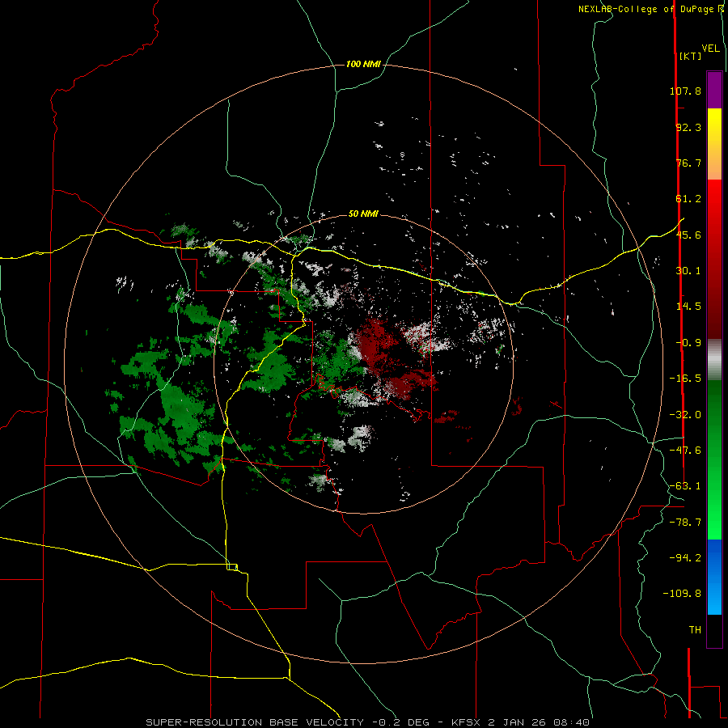Click the -109.8 velocity scale label
Image resolution: width=728 pixels, height=728 pixels.
[682, 594]
